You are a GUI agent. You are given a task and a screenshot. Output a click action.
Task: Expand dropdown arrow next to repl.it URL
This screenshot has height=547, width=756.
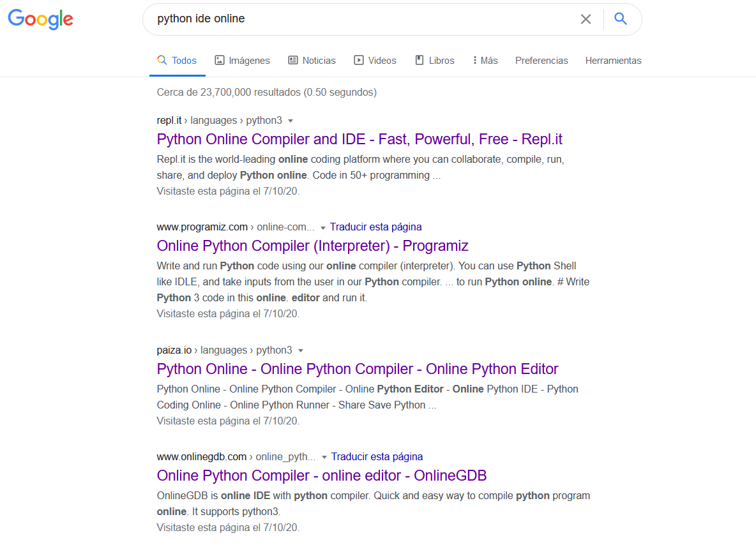point(291,121)
